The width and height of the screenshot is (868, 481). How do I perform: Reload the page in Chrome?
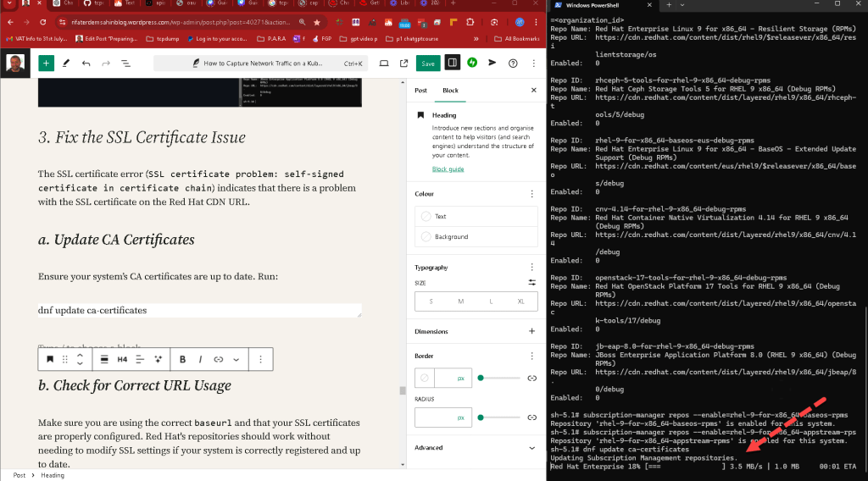pos(42,22)
